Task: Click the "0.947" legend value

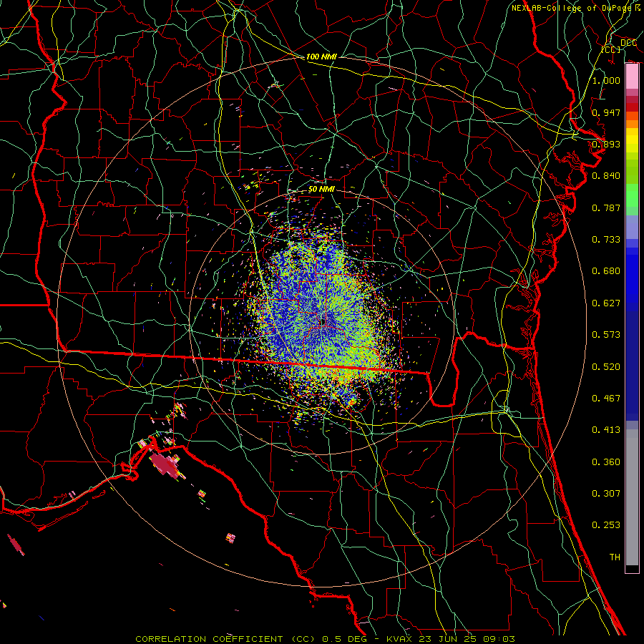Action: pos(606,112)
